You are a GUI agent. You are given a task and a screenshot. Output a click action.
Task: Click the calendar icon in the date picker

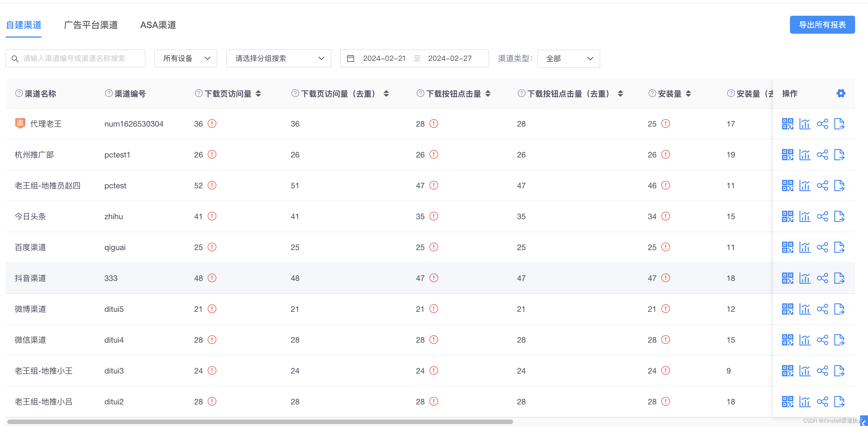pyautogui.click(x=351, y=58)
